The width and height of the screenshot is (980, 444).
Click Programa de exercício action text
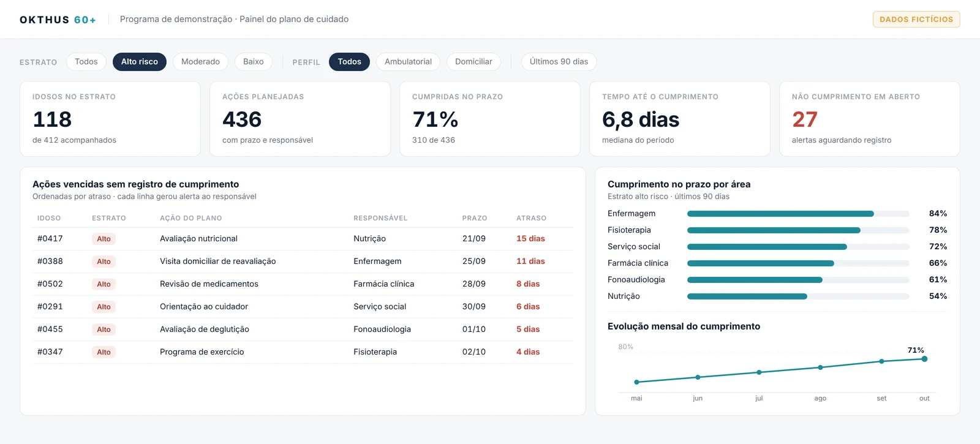202,352
